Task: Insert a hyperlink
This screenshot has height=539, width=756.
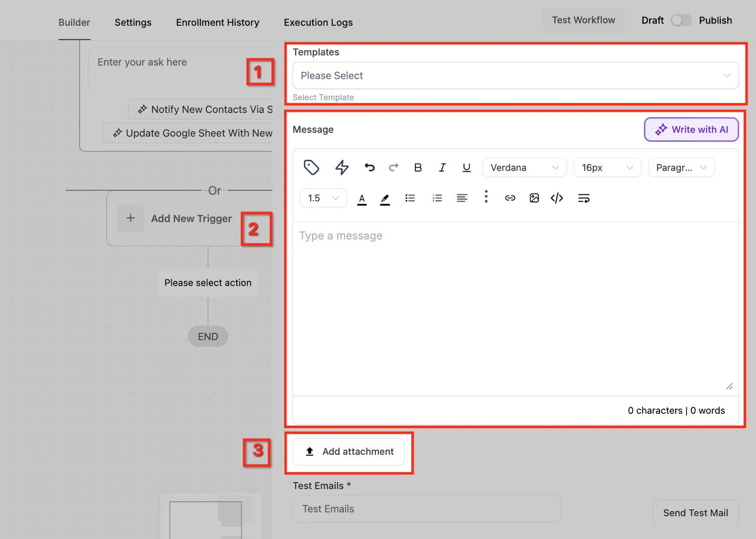Action: point(510,198)
